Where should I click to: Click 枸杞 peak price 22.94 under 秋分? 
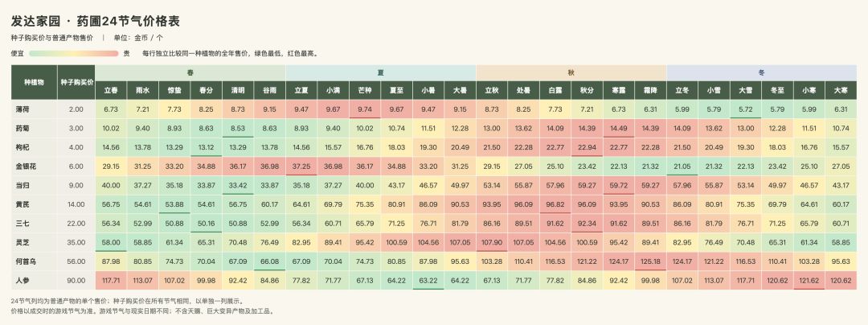tap(587, 147)
